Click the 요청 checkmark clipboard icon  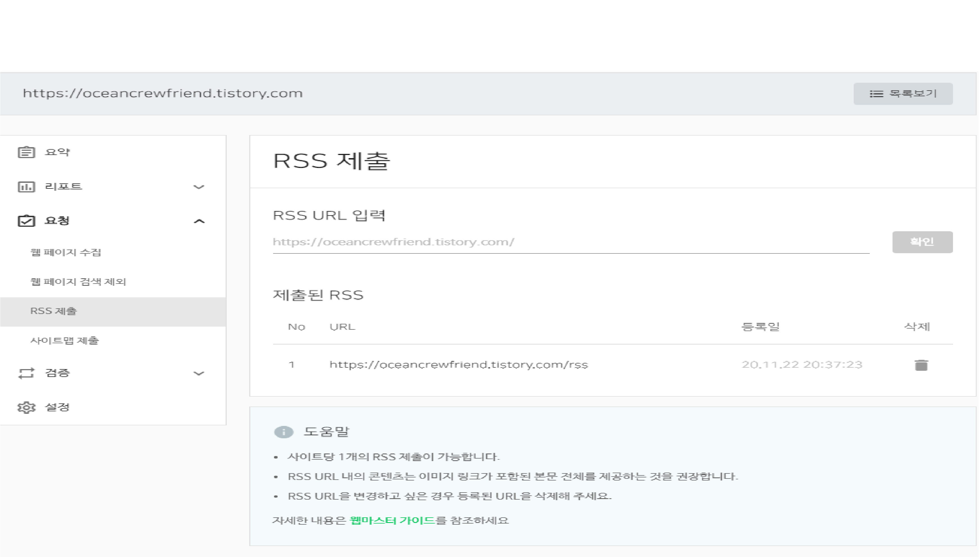click(26, 221)
